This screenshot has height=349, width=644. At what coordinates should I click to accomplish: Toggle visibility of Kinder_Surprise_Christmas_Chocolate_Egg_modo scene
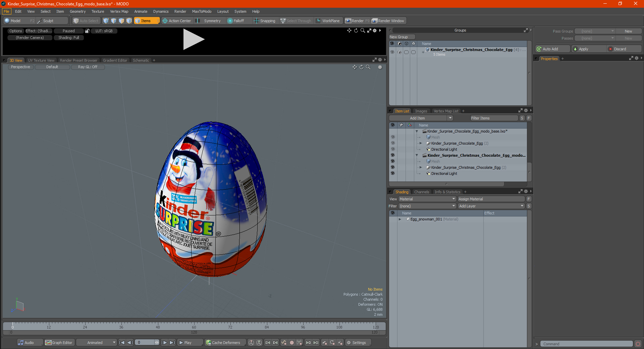click(x=392, y=155)
